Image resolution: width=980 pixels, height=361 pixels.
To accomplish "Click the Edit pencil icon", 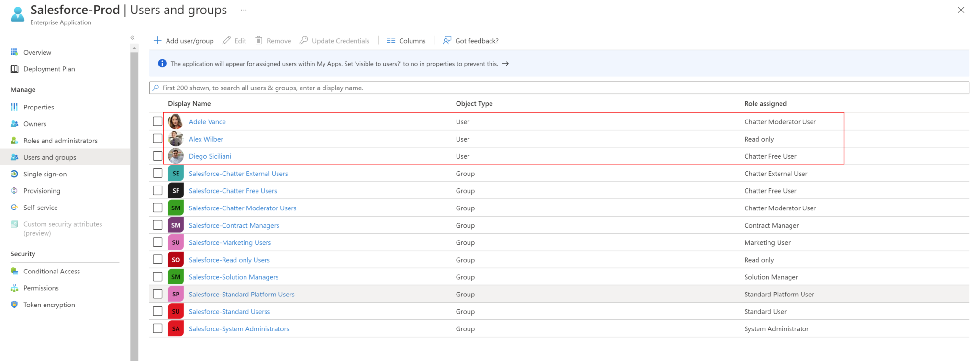I will point(226,41).
